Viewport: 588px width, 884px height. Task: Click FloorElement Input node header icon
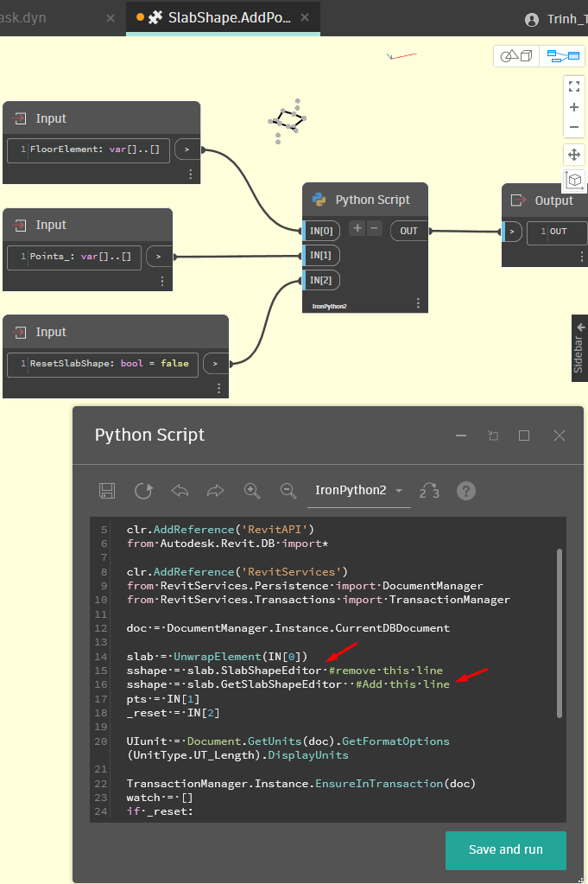[x=20, y=118]
